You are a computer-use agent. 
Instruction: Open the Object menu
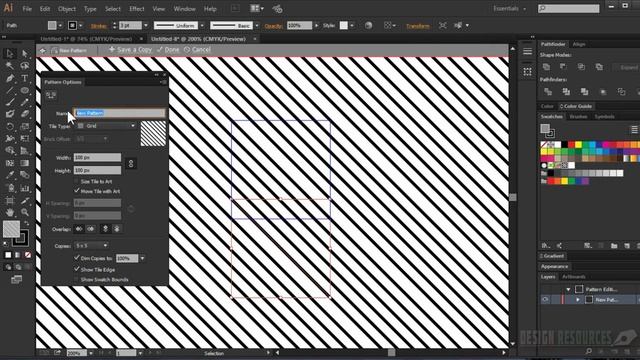[67, 9]
